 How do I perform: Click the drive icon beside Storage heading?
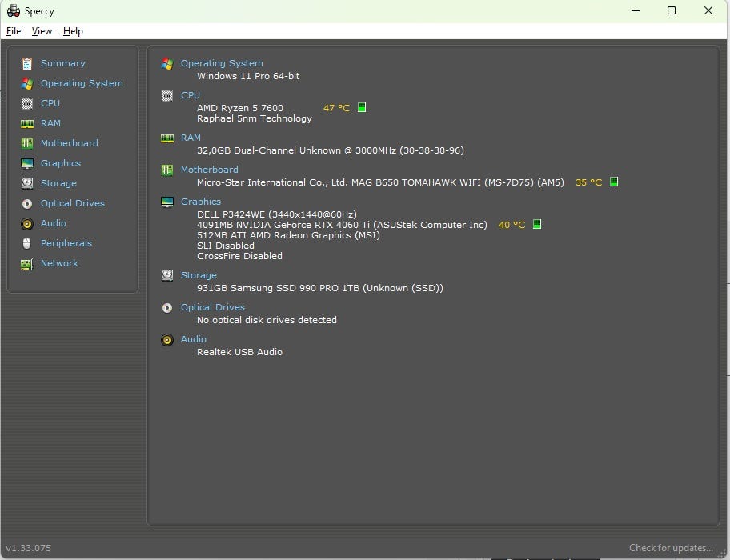pyautogui.click(x=167, y=275)
